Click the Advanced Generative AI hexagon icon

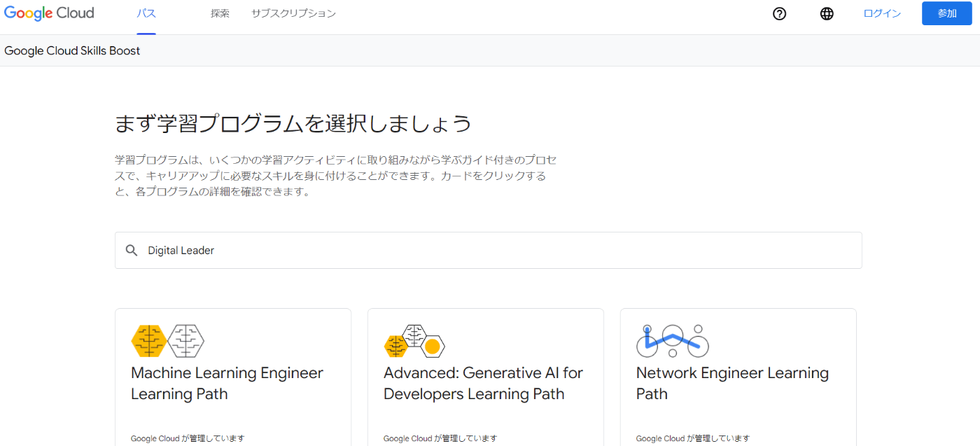pyautogui.click(x=414, y=341)
